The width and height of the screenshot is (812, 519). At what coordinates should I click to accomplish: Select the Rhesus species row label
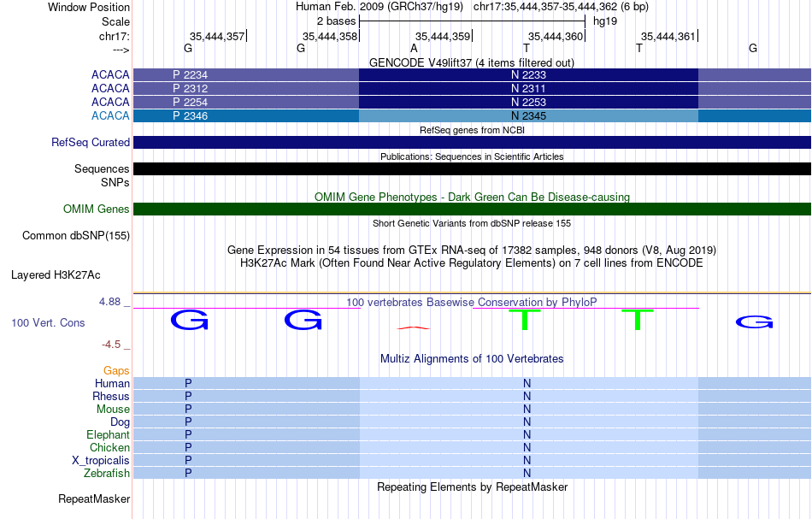click(111, 396)
